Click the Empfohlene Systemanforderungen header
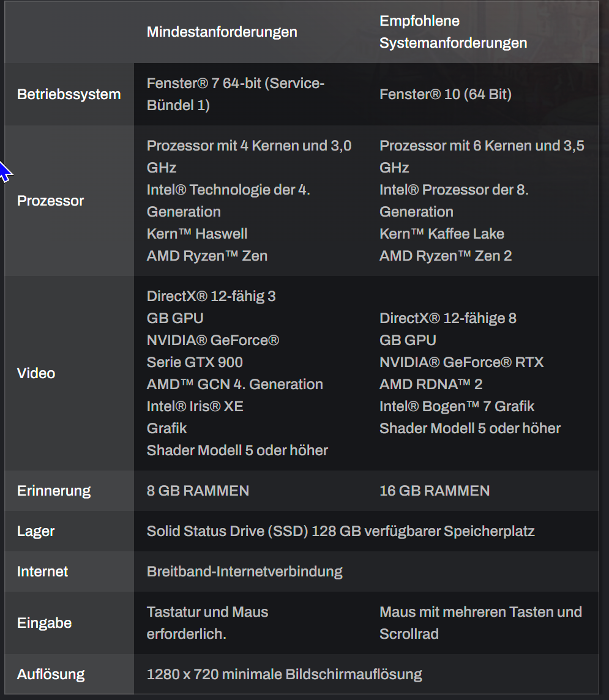 pyautogui.click(x=453, y=32)
